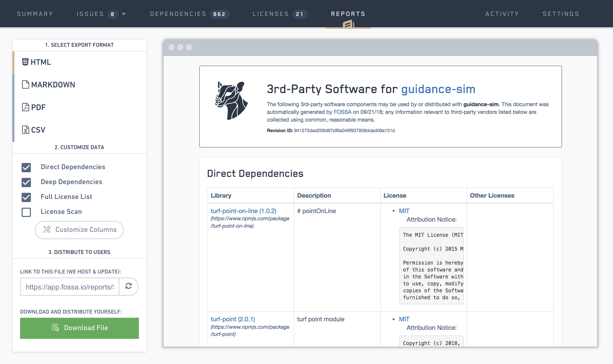Screen dimensions: 613x364
Task: Click the Download File button
Action: (x=79, y=328)
